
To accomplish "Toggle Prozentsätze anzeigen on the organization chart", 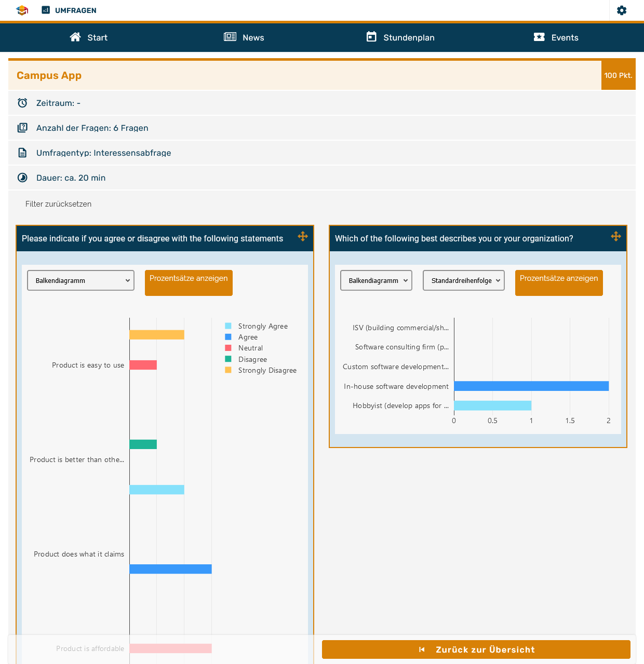I will pos(559,282).
